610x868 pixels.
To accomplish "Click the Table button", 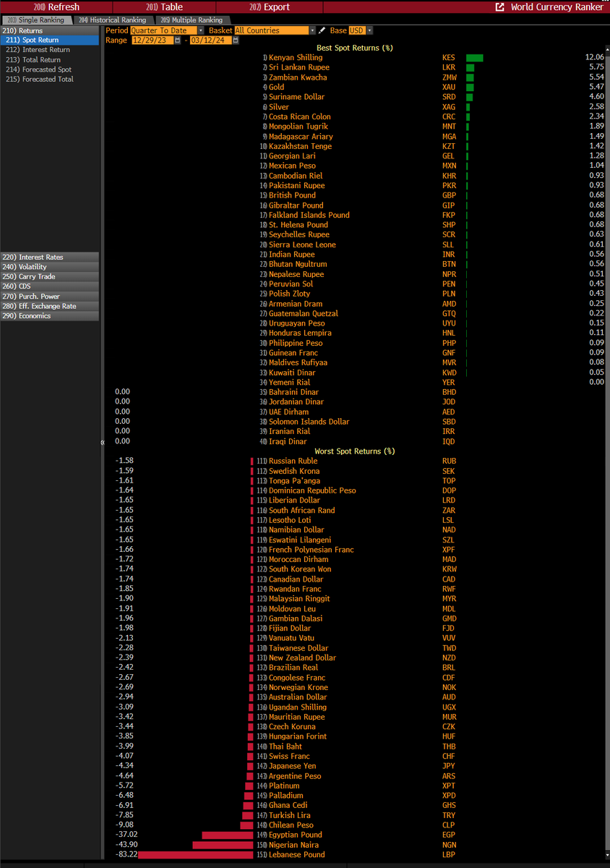I will click(164, 7).
